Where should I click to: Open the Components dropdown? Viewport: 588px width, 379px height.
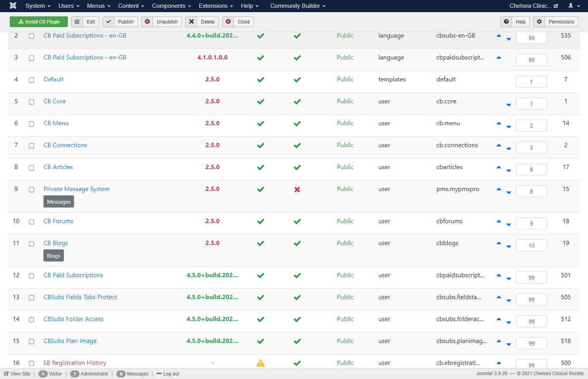click(x=172, y=6)
